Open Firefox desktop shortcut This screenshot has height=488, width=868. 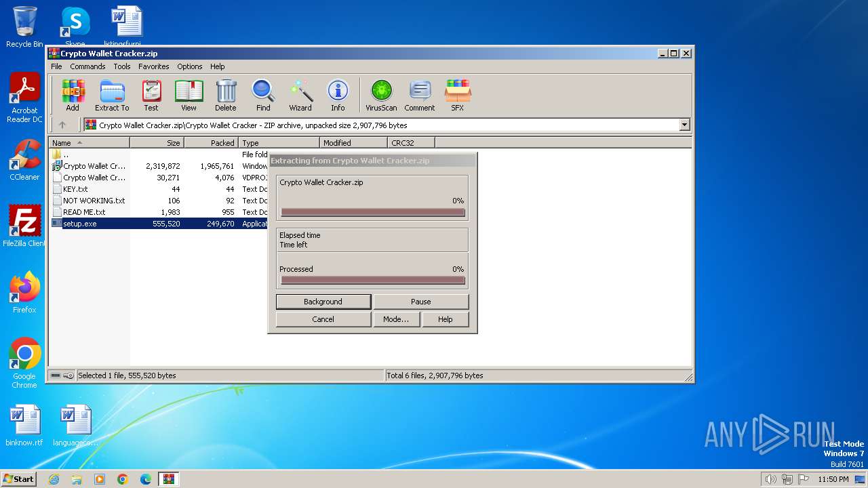(x=24, y=293)
